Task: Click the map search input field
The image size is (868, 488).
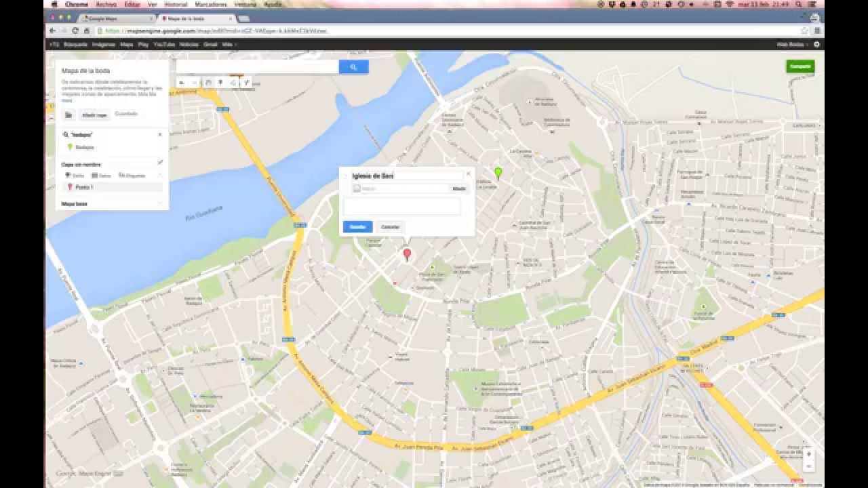Action: (x=257, y=67)
